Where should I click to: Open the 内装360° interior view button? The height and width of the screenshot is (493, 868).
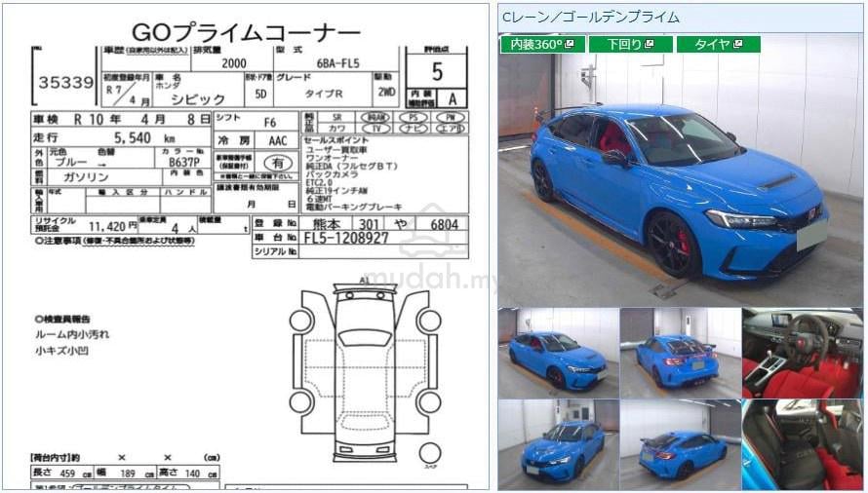(542, 44)
